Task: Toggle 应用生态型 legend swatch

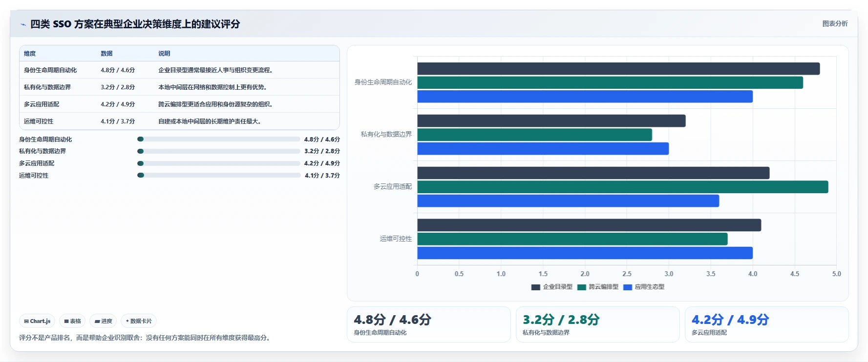Action: [x=628, y=287]
